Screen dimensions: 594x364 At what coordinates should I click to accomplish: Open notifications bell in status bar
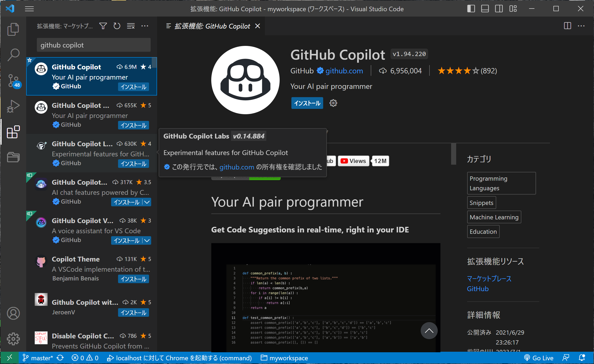(x=582, y=358)
